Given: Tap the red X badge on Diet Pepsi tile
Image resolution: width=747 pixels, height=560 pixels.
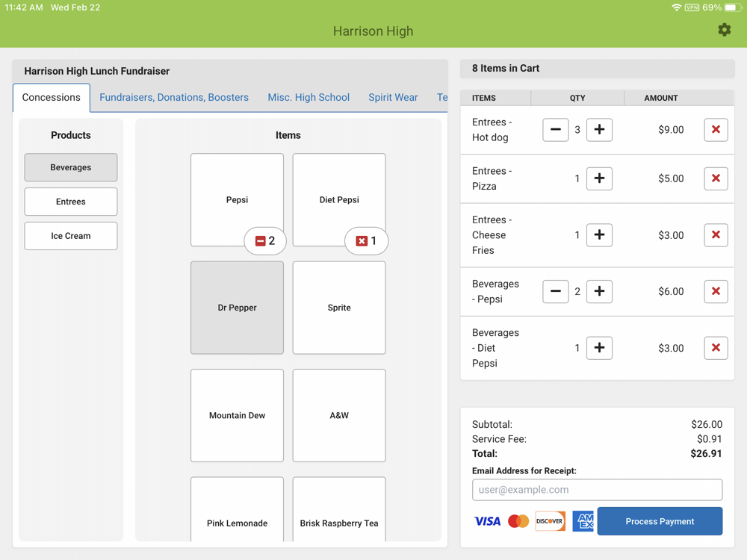Looking at the screenshot, I should [366, 241].
